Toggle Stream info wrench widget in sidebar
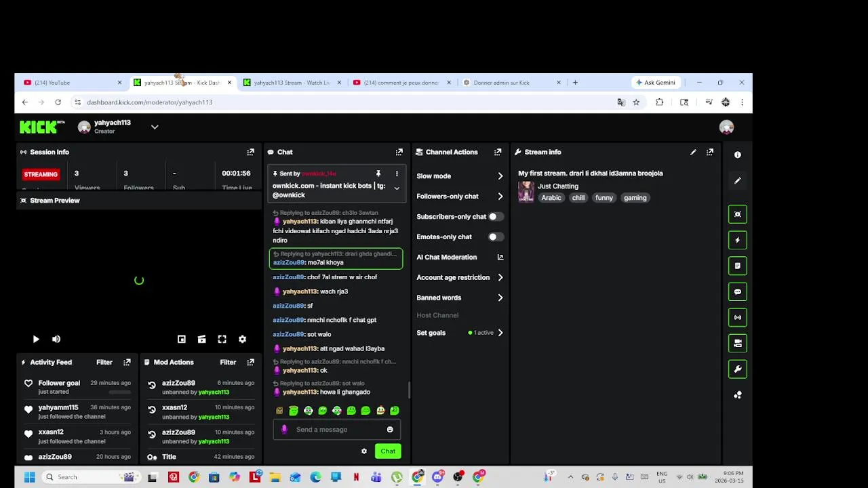Image resolution: width=868 pixels, height=488 pixels. tap(738, 369)
